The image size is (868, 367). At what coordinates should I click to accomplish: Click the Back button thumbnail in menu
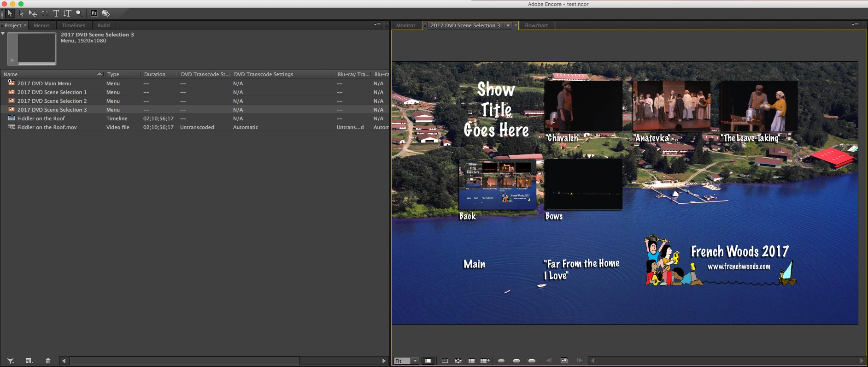point(498,184)
